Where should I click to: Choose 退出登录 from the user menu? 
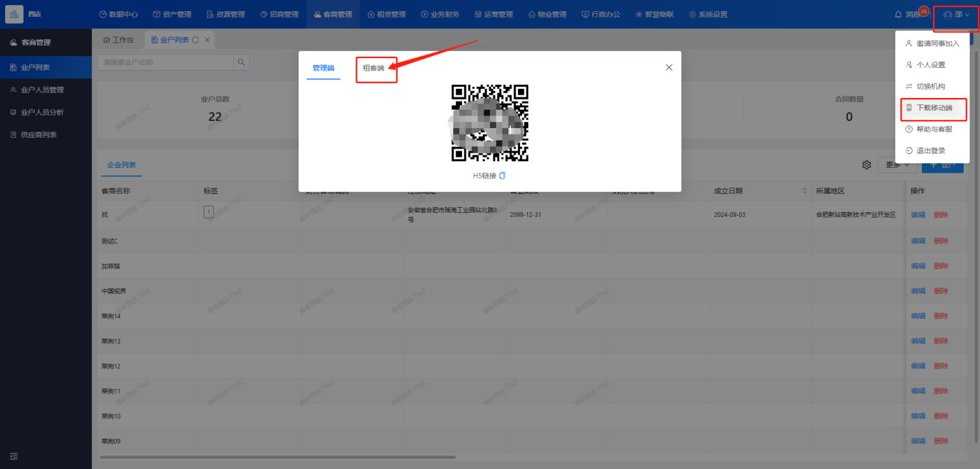[x=932, y=150]
